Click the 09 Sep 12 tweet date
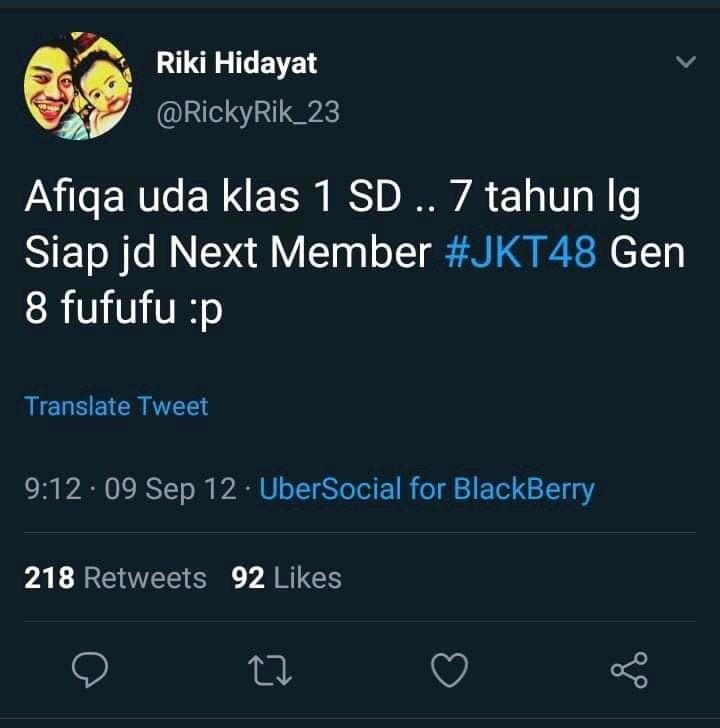The height and width of the screenshot is (728, 720). (170, 489)
